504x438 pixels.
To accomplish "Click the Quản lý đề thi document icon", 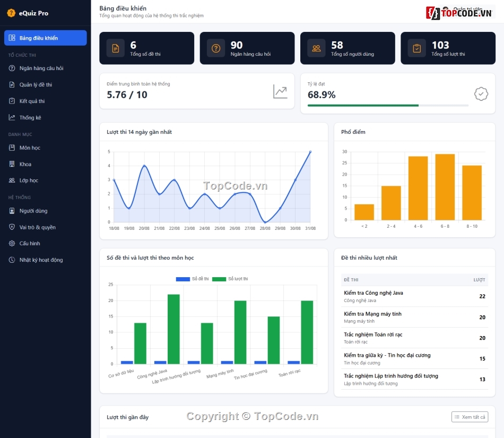I will (12, 84).
